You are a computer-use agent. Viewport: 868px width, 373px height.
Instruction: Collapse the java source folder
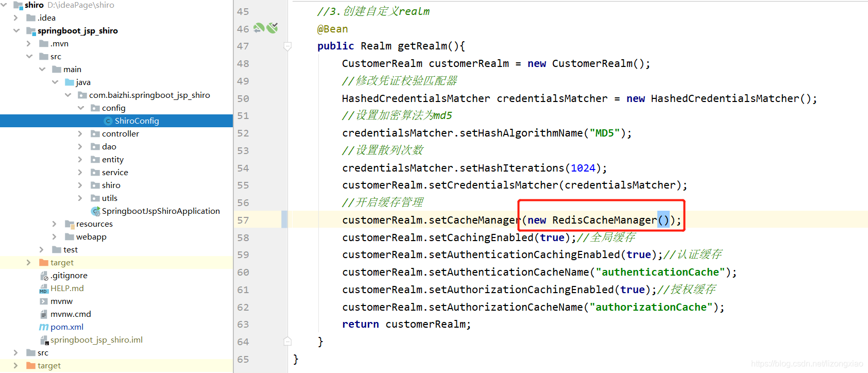coord(55,82)
